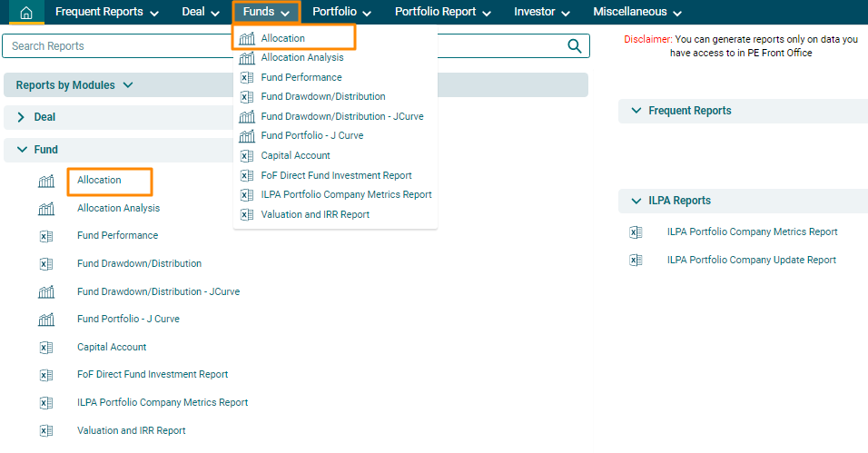Click the Search Reports input field
Viewport: 868px width, 453px height.
[281, 46]
